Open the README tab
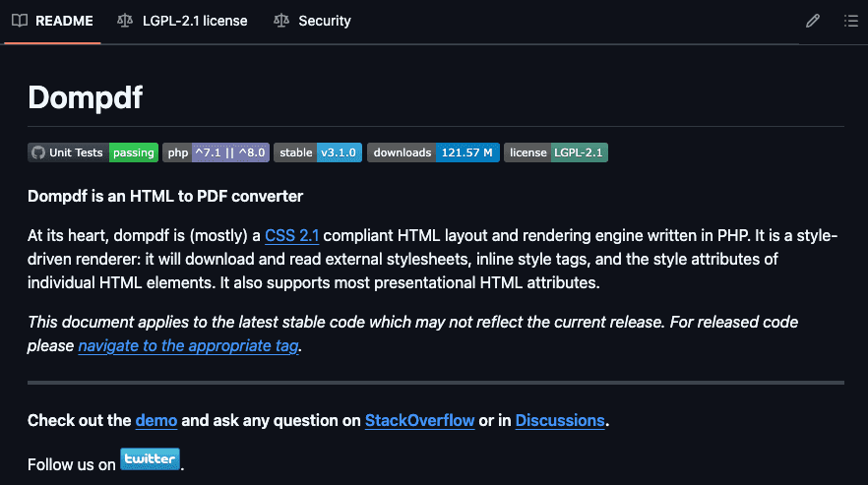This screenshot has height=485, width=868. click(x=52, y=21)
